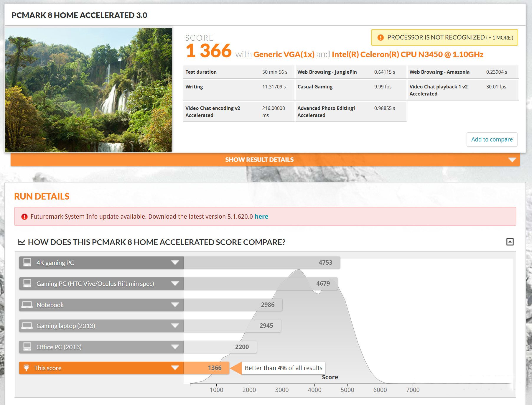The width and height of the screenshot is (532, 405).
Task: Click the SHOW RESULT DETAILS label
Action: [x=259, y=159]
